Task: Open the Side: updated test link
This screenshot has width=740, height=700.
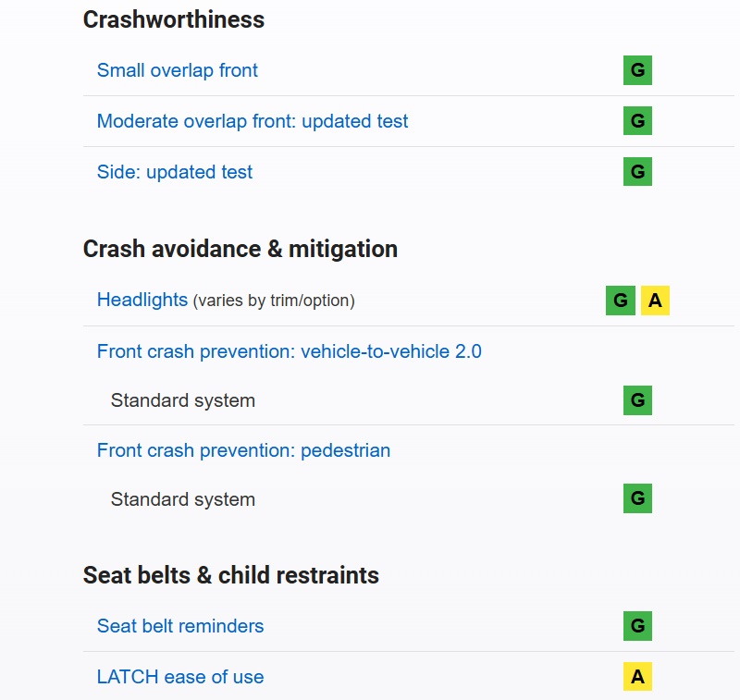Action: coord(175,172)
